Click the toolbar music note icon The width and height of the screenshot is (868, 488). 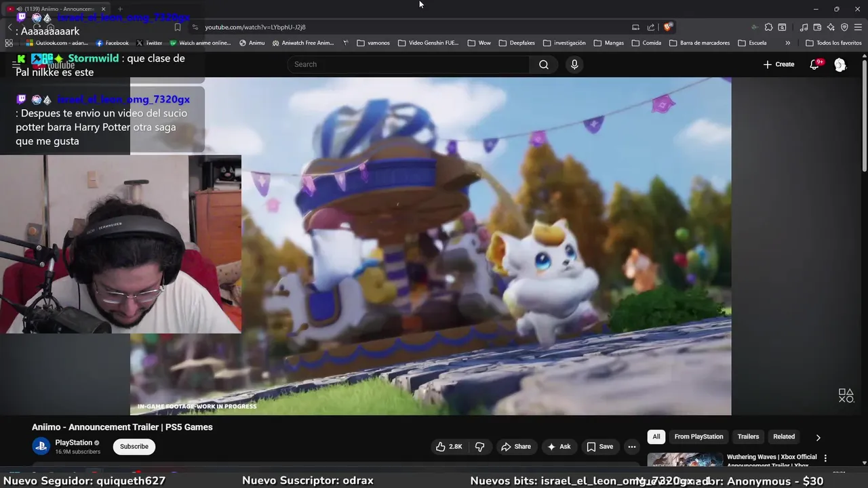(x=804, y=27)
